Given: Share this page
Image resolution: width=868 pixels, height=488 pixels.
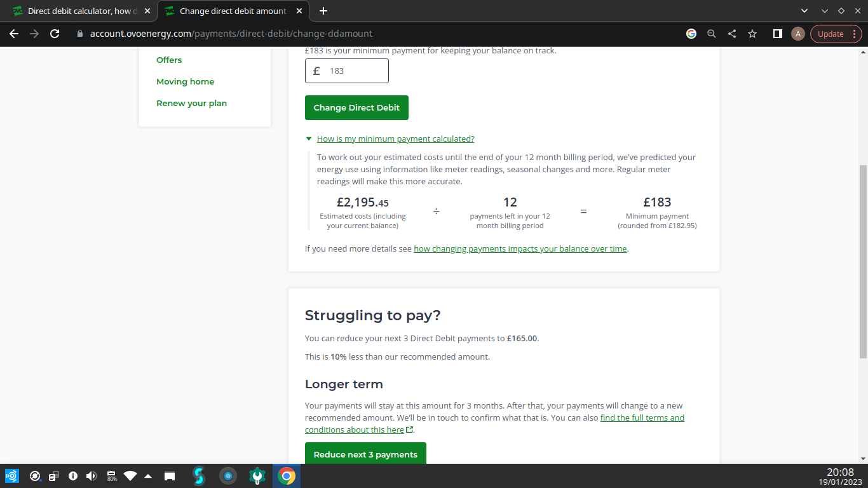Looking at the screenshot, I should [732, 34].
